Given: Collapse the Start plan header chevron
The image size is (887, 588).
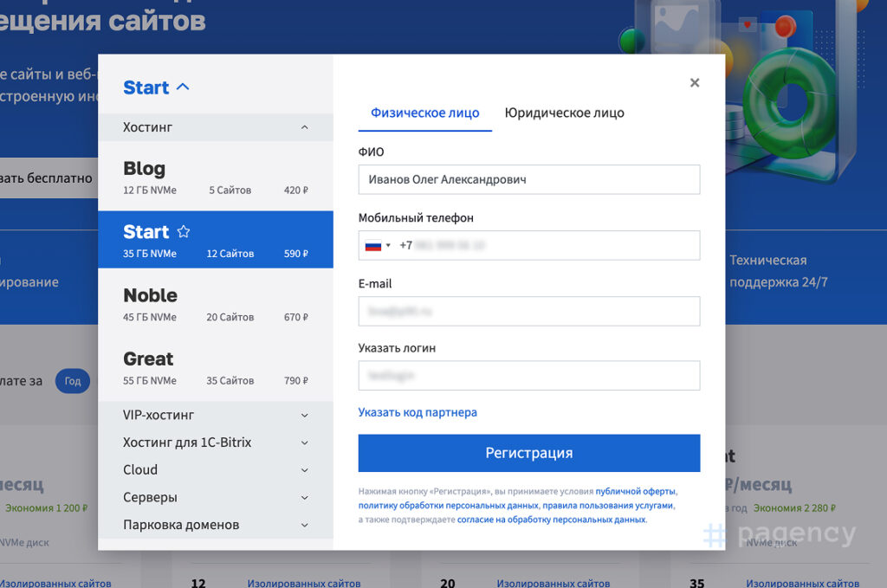Looking at the screenshot, I should 183,87.
